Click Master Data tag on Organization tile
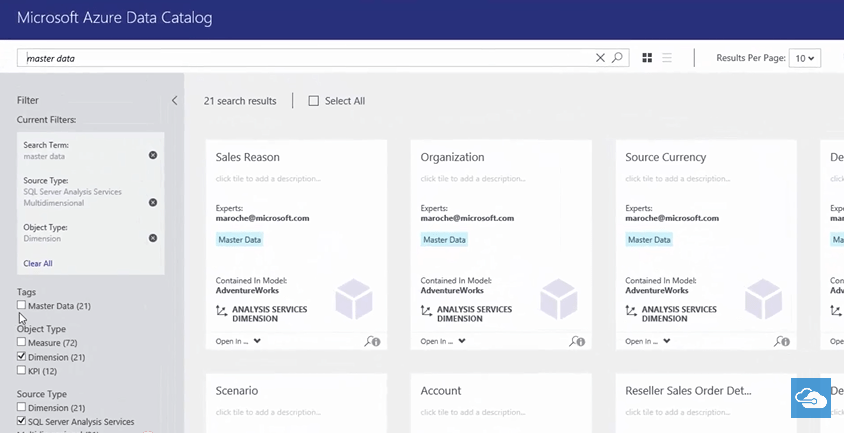This screenshot has width=844, height=433. point(444,240)
